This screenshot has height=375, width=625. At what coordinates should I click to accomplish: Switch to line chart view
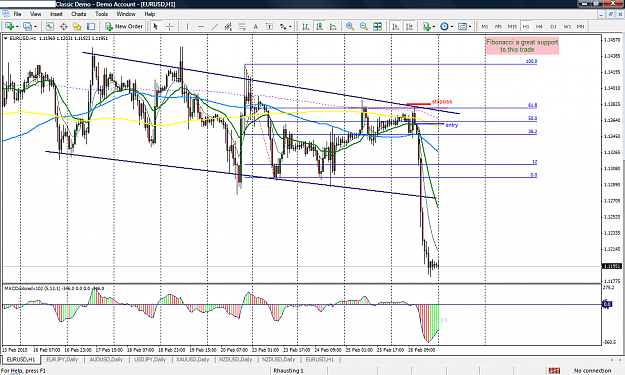pyautogui.click(x=333, y=26)
